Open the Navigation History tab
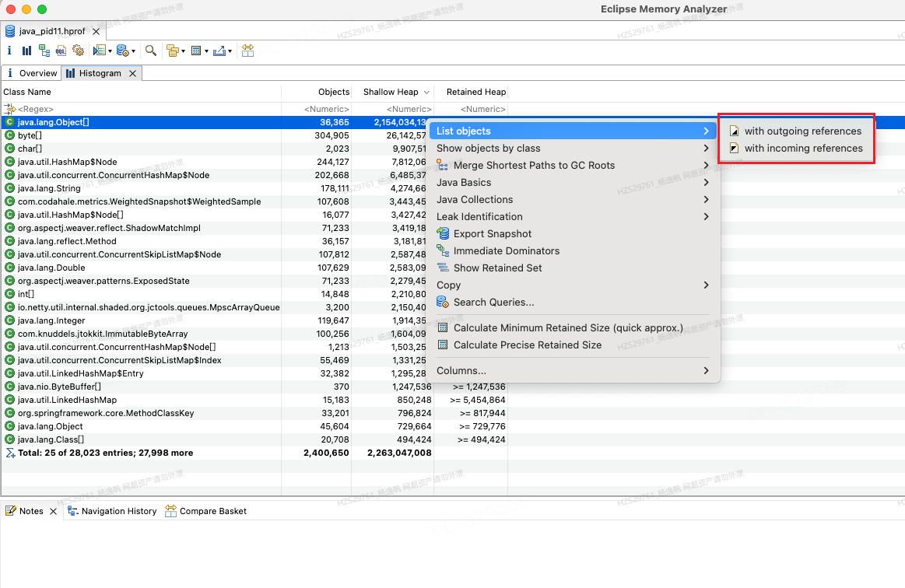This screenshot has width=905, height=588. [112, 511]
